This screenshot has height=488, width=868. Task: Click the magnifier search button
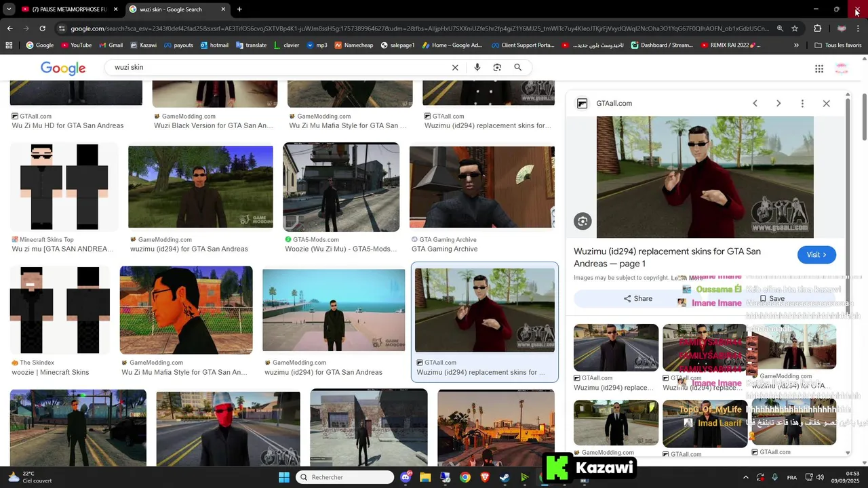[x=517, y=68]
